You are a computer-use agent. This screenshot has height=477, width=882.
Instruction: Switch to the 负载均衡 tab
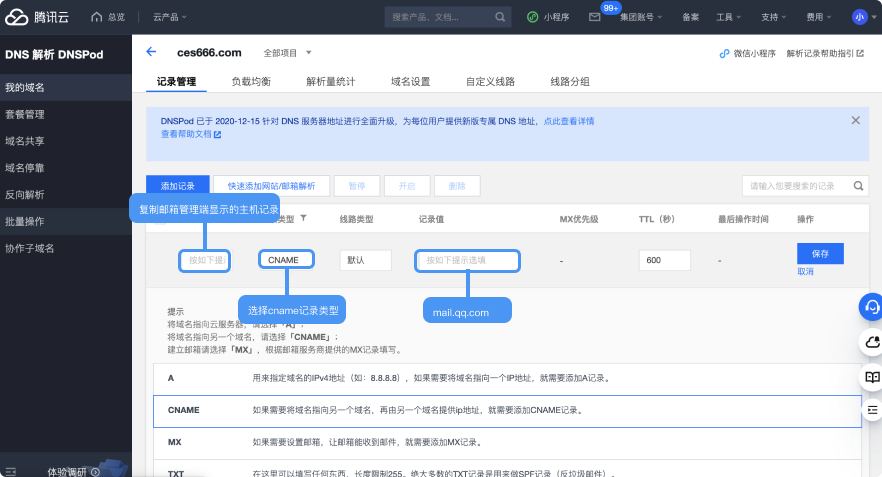pos(251,82)
